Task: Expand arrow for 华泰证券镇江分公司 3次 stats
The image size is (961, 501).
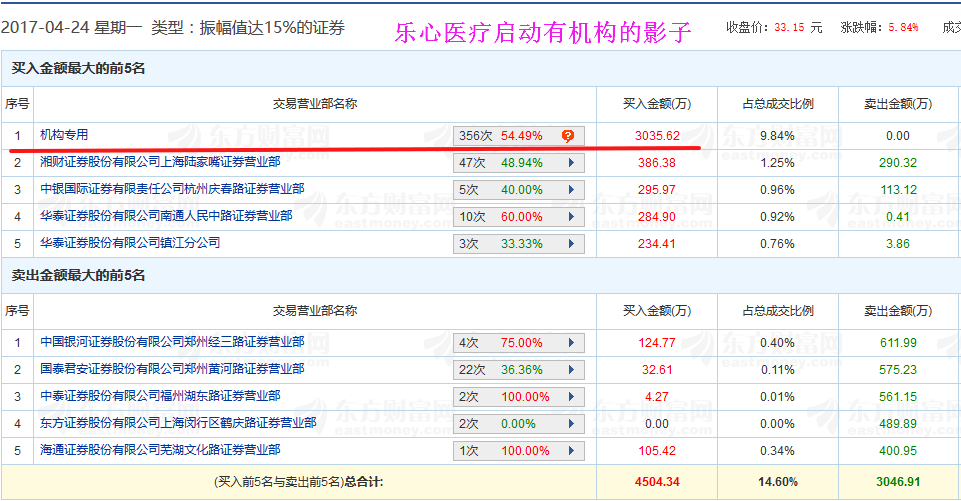Action: [x=571, y=243]
